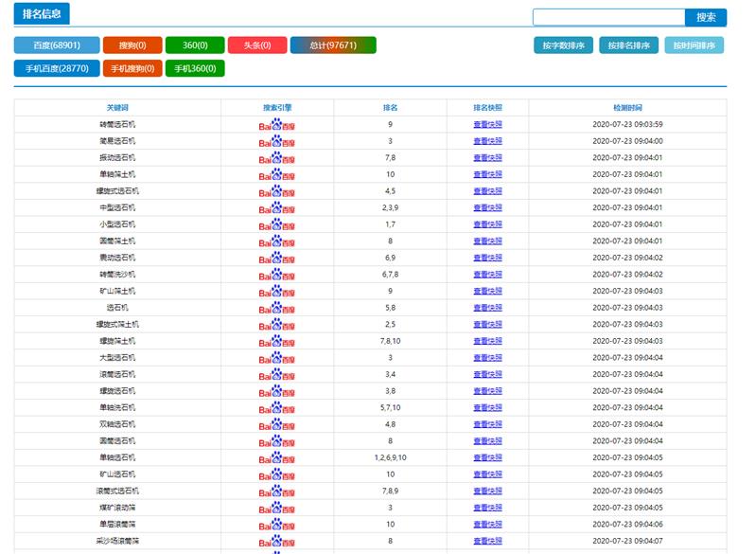The width and height of the screenshot is (756, 554).
Task: Click Baidu icon in row ranked 1,2,6,9,10
Action: [276, 458]
